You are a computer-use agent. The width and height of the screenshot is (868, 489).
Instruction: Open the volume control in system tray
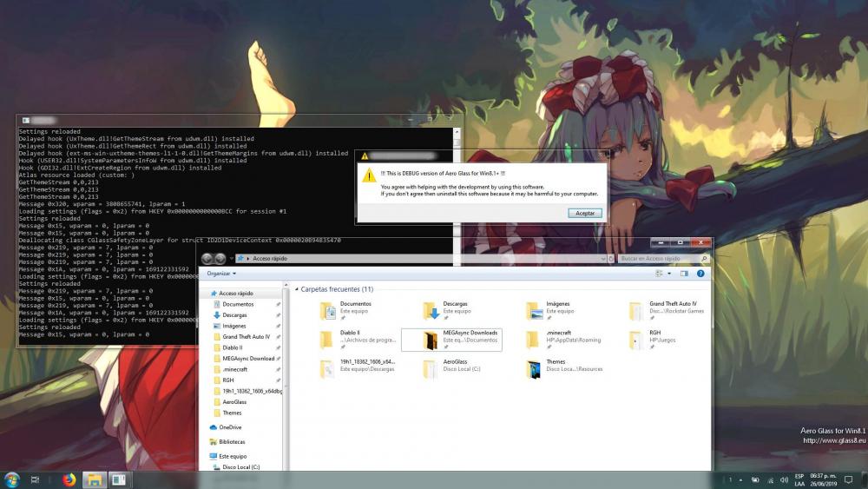[784, 479]
